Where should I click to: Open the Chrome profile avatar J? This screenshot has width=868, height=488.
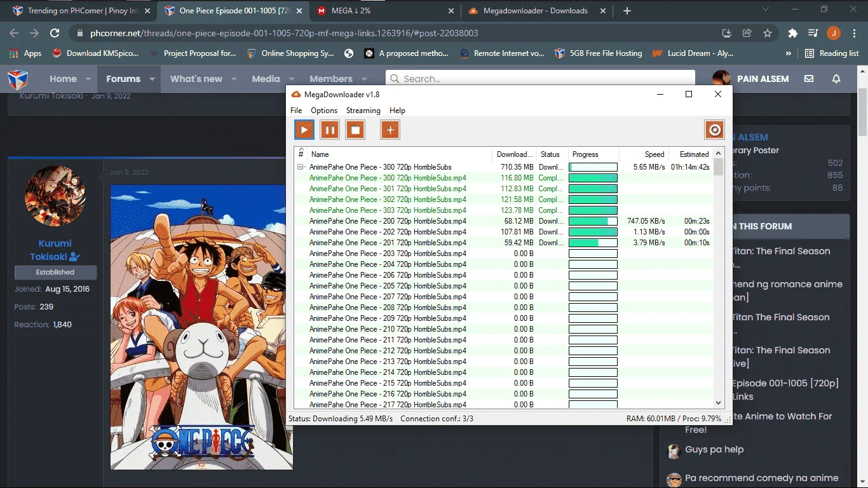click(834, 33)
